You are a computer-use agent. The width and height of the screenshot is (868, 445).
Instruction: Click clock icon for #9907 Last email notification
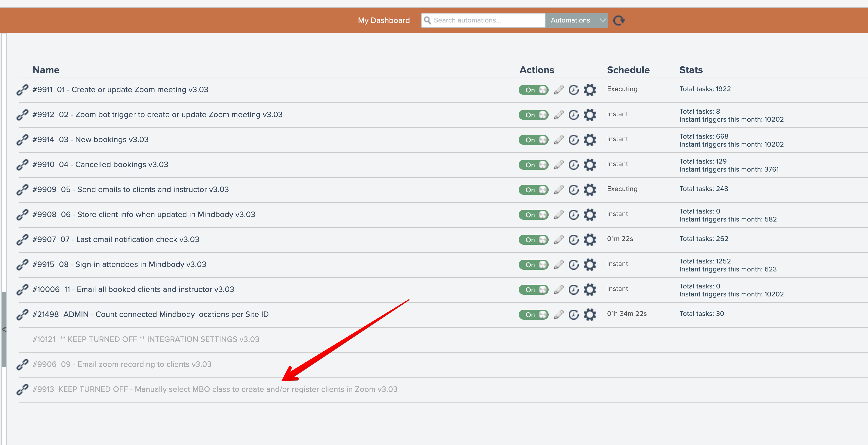tap(573, 240)
